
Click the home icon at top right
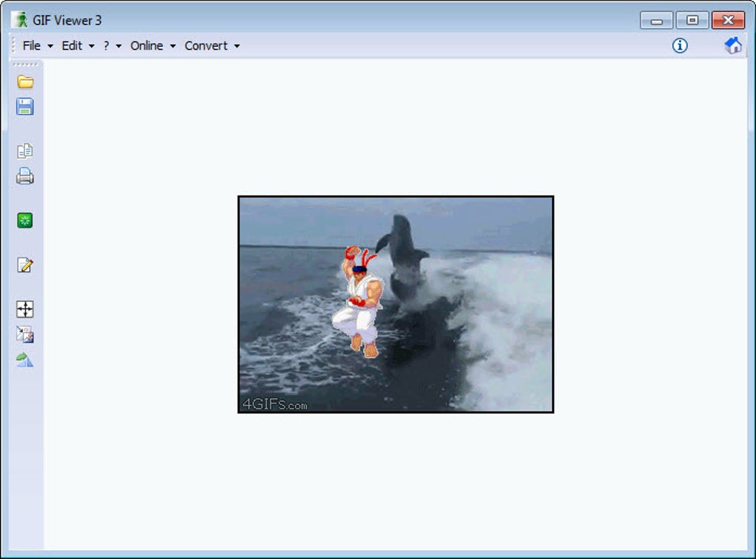coord(733,46)
